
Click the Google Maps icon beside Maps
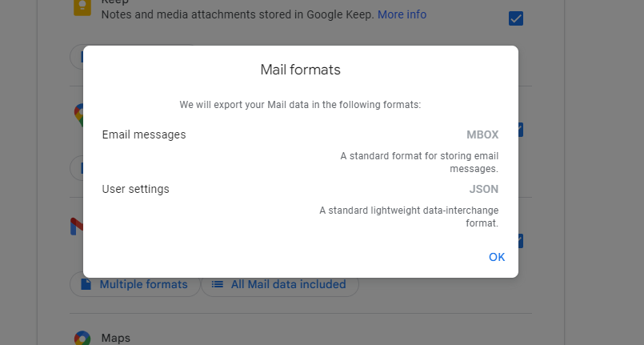click(x=82, y=338)
